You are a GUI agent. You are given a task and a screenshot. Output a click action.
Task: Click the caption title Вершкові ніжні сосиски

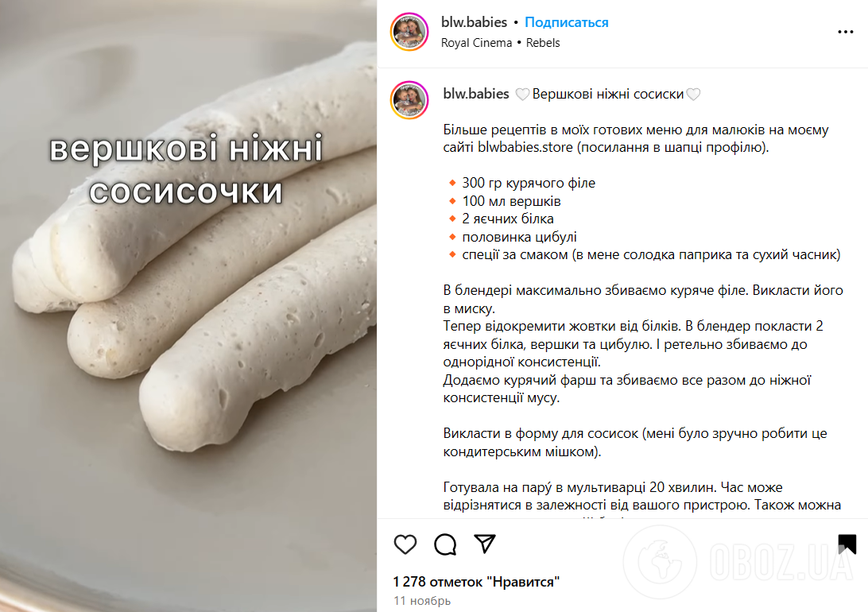(x=608, y=94)
